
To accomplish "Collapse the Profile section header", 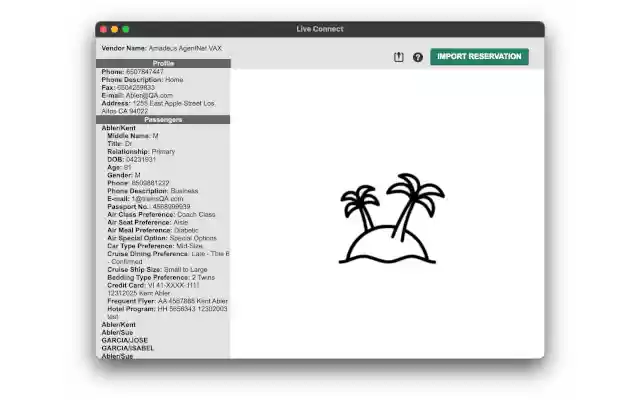I will click(163, 63).
